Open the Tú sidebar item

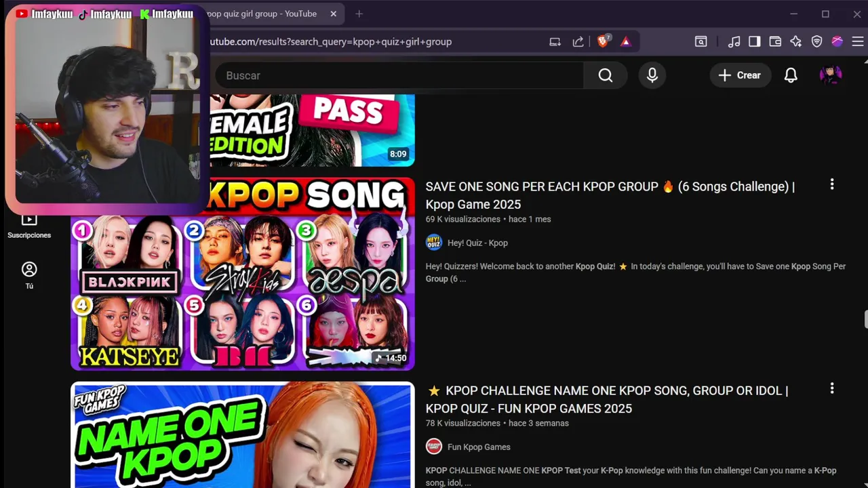click(x=29, y=275)
